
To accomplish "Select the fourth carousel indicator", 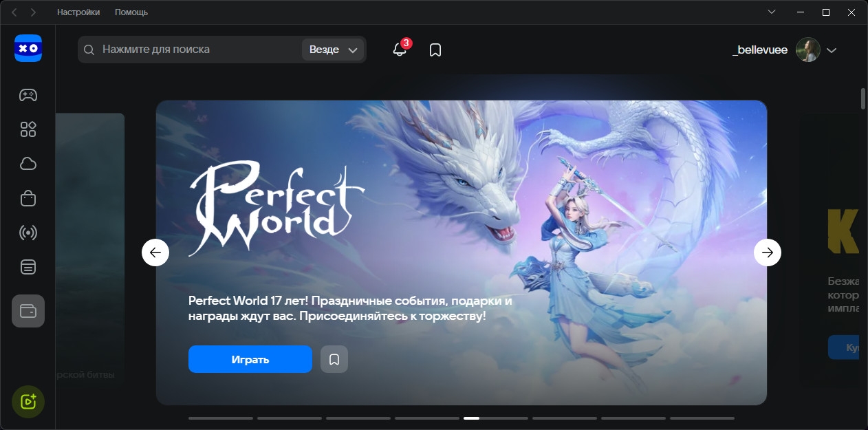I will click(427, 418).
